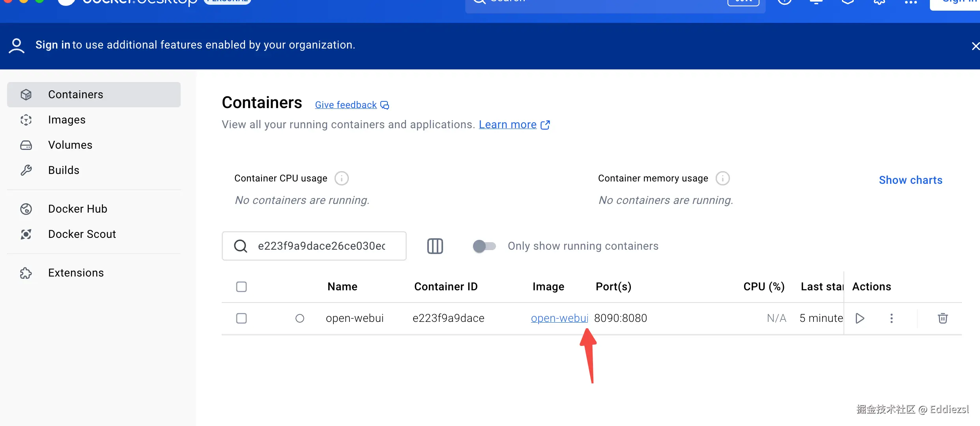Toggle Only show running containers switch
Screen dimensions: 980x426
(484, 246)
